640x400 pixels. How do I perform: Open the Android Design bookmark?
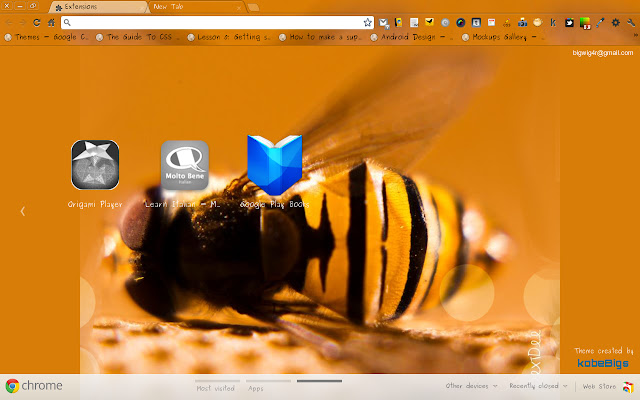(415, 37)
